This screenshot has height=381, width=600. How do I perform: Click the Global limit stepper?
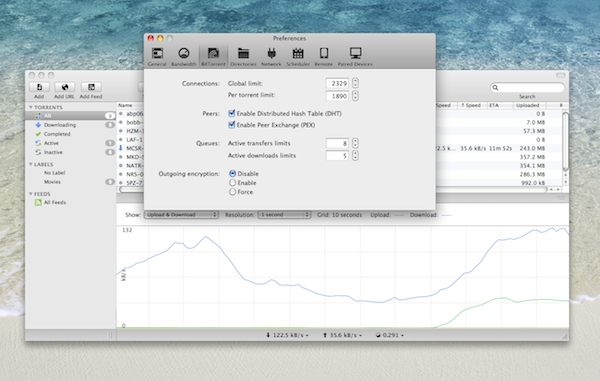[x=355, y=83]
